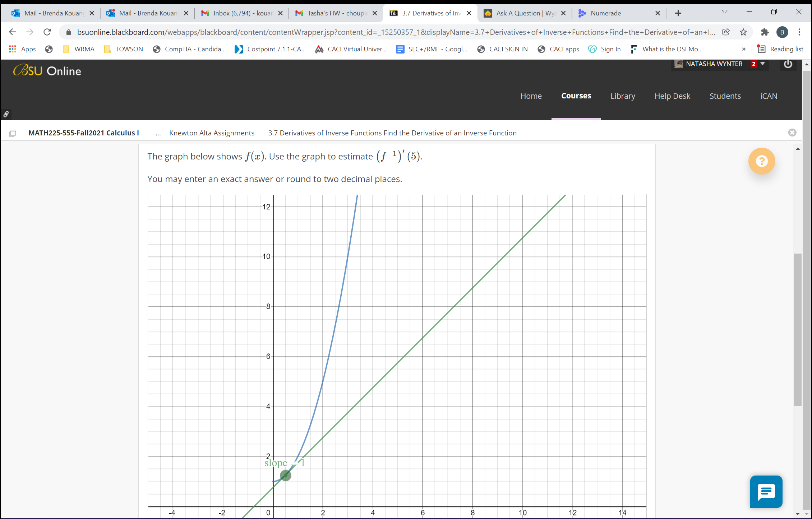
Task: Expand the hidden bookmarks chevron
Action: [744, 49]
